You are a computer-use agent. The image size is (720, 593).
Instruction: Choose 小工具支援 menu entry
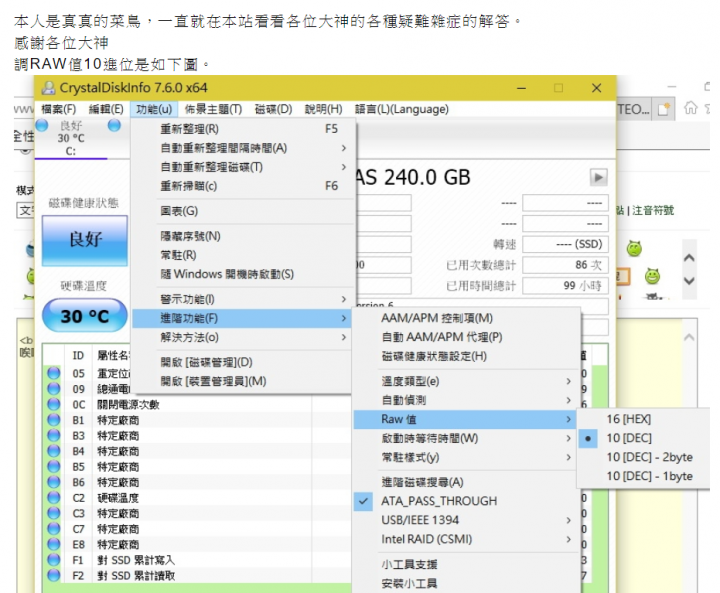(466, 564)
